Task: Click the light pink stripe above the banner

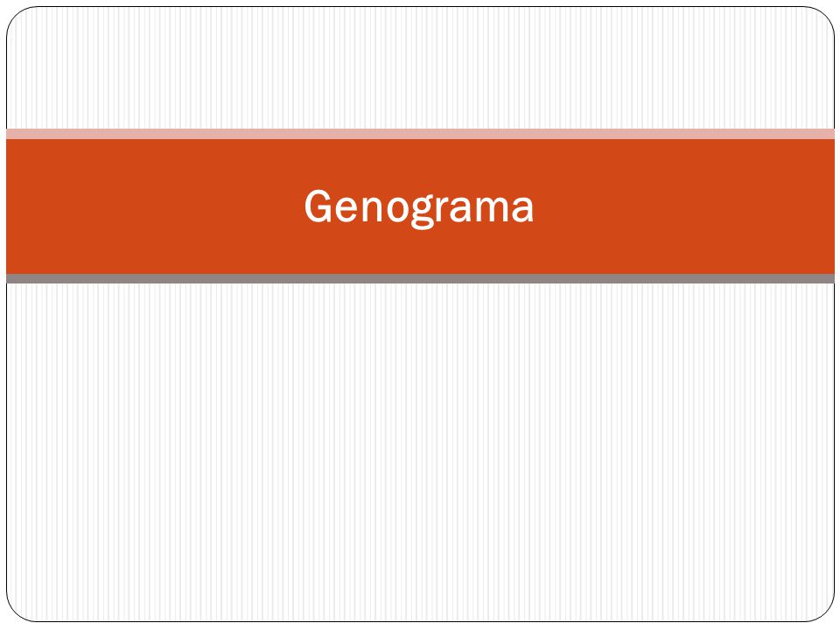Action: coord(421,134)
